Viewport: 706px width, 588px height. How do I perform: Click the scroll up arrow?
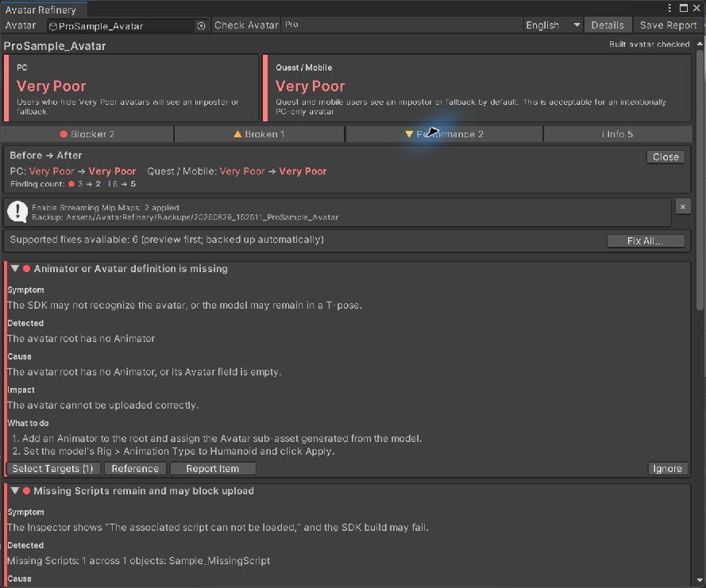[700, 44]
